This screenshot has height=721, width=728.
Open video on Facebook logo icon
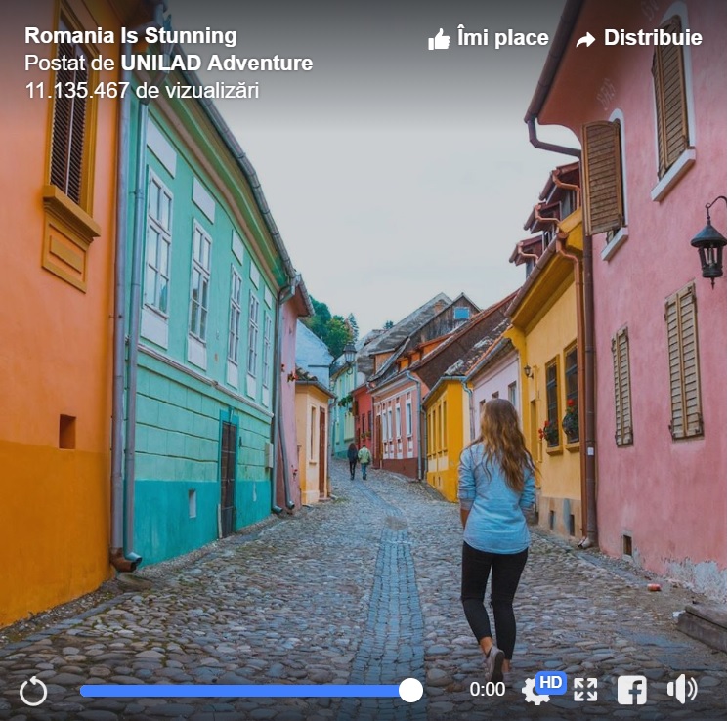point(632,691)
